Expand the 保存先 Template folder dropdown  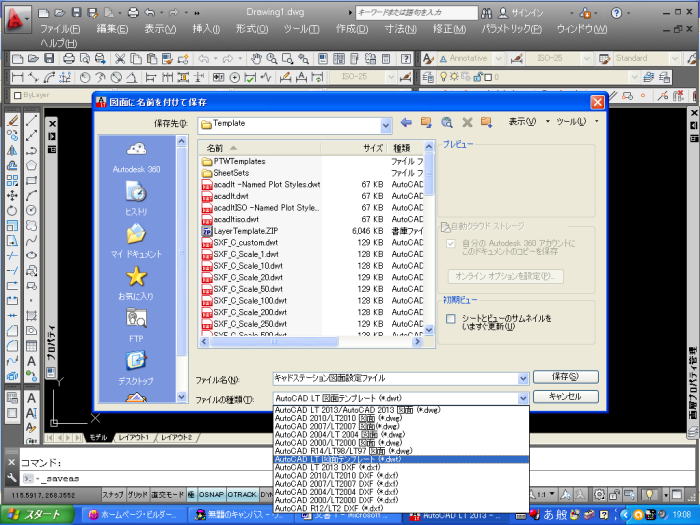[386, 126]
